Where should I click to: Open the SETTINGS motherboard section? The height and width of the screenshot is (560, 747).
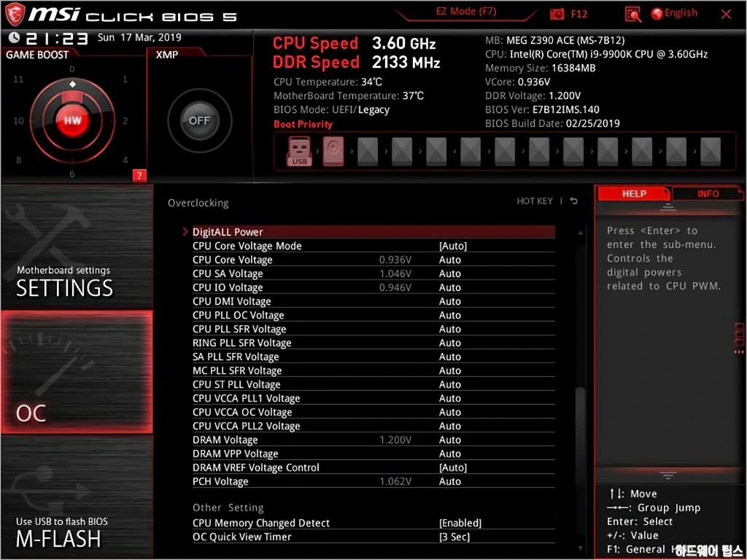pos(77,248)
